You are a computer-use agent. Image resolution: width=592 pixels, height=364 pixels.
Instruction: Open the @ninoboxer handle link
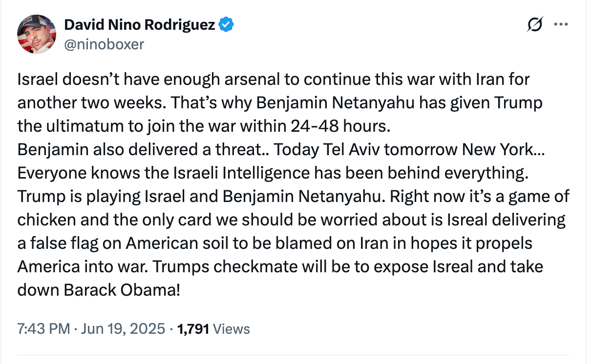click(104, 44)
